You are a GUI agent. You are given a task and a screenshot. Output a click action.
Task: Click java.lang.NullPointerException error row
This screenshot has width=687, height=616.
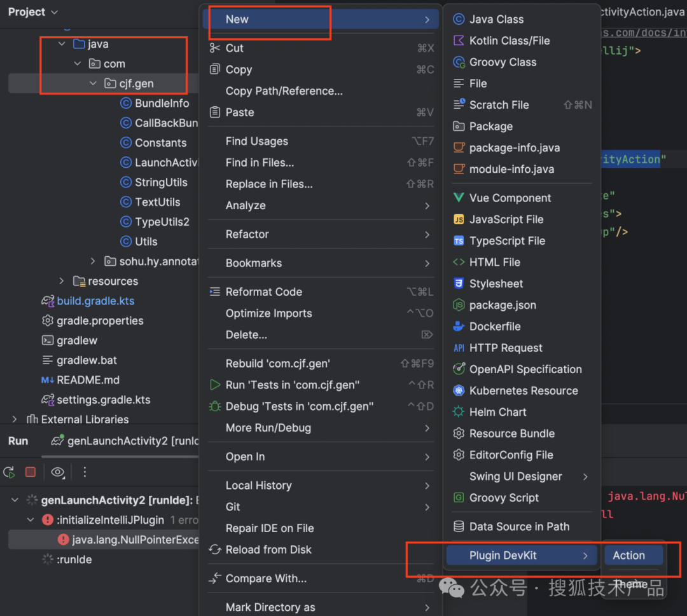(x=104, y=539)
